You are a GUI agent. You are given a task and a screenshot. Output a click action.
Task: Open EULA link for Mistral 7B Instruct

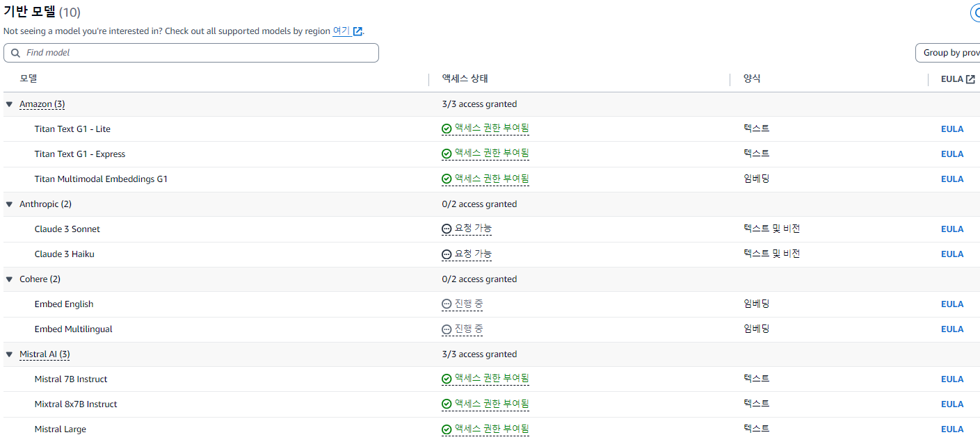952,379
